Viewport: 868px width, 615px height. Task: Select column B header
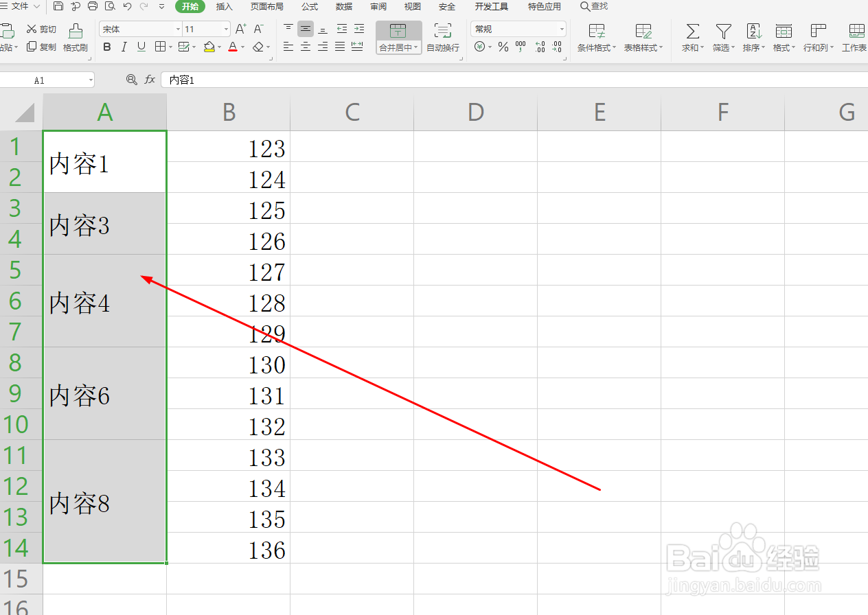tap(229, 112)
